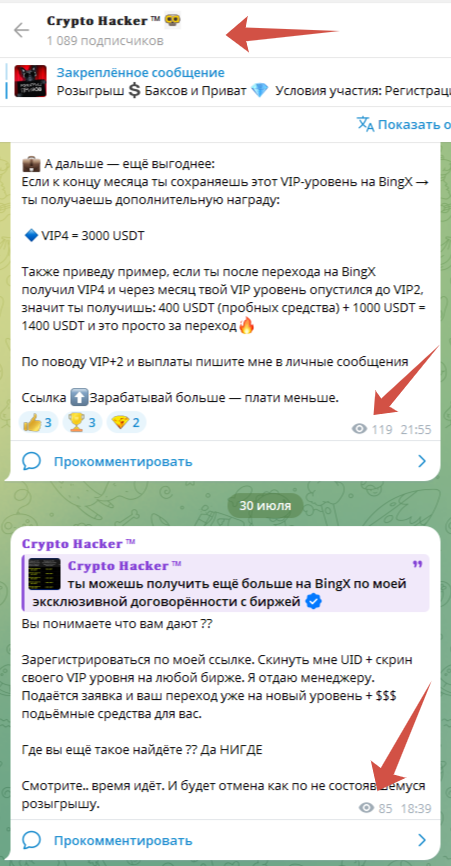Open the purple Crypto Hacker sender name

point(78,543)
